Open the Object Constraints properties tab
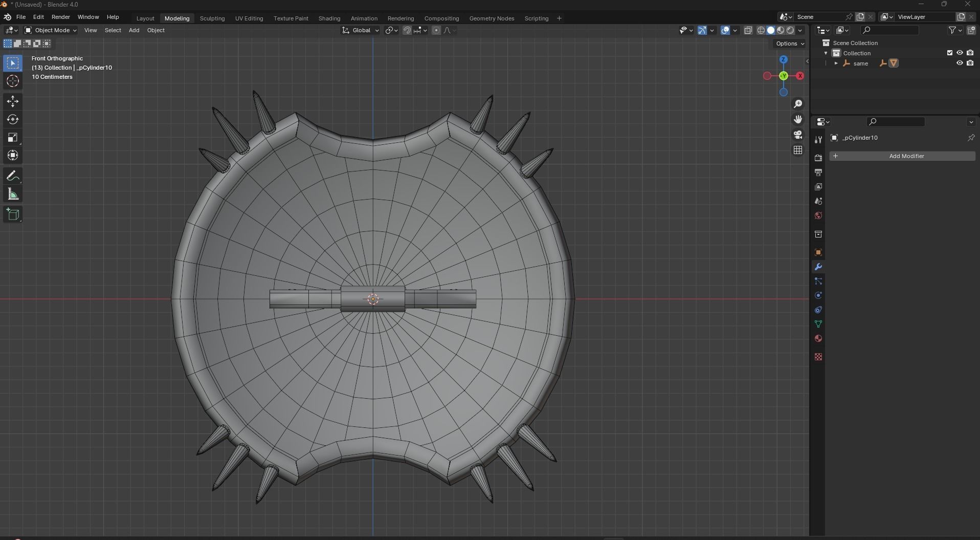980x540 pixels. click(x=818, y=310)
